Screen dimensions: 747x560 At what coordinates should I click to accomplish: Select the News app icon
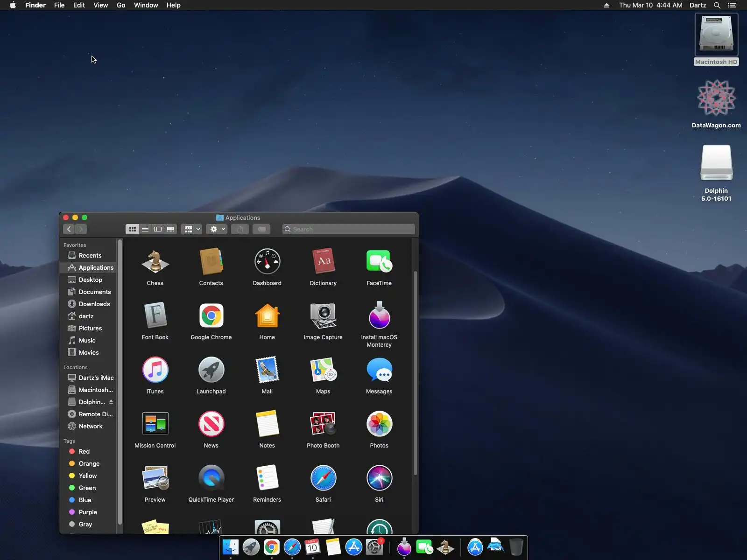pos(211,424)
